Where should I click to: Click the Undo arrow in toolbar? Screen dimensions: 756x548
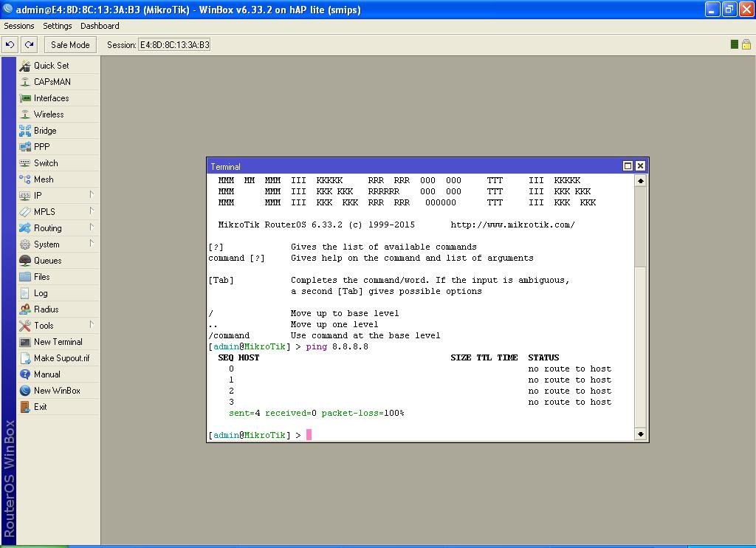click(10, 45)
